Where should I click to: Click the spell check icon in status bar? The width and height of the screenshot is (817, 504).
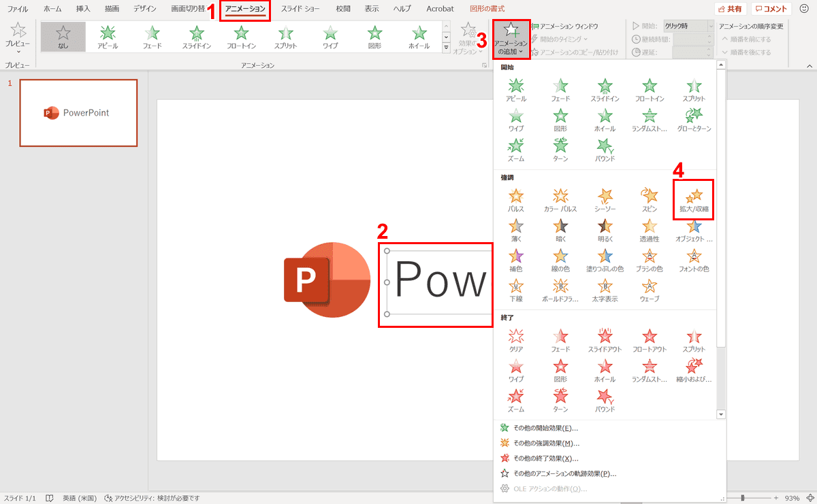[50, 498]
